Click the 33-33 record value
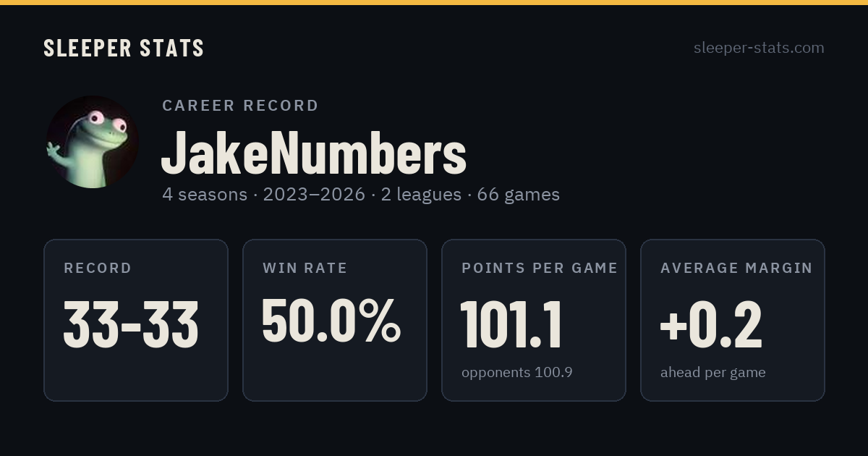The image size is (868, 456). coord(131,324)
